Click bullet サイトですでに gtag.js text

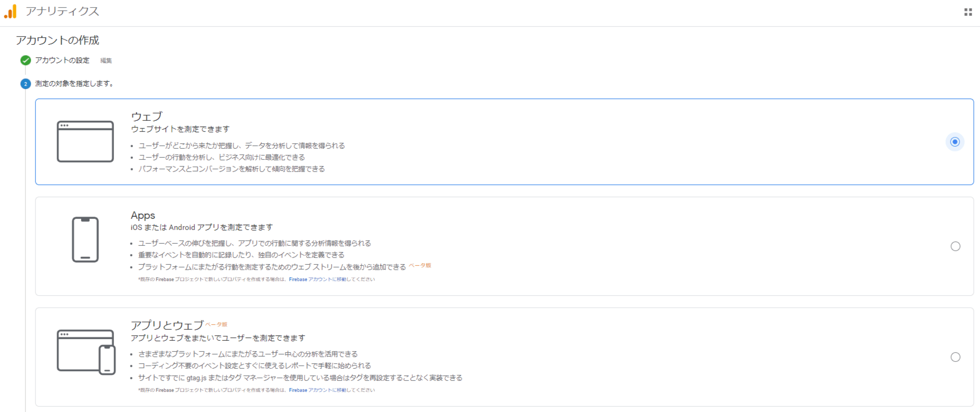[x=300, y=378]
